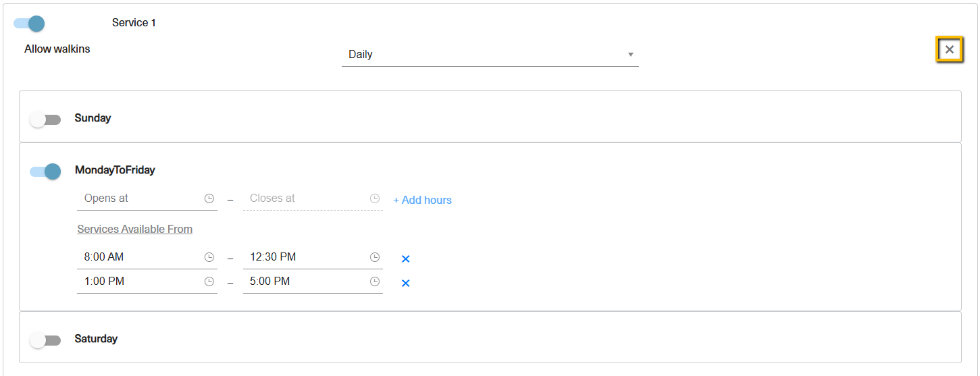Delete the 1:00 PM – 5:00 PM time slot
The width and height of the screenshot is (980, 376).
[406, 283]
